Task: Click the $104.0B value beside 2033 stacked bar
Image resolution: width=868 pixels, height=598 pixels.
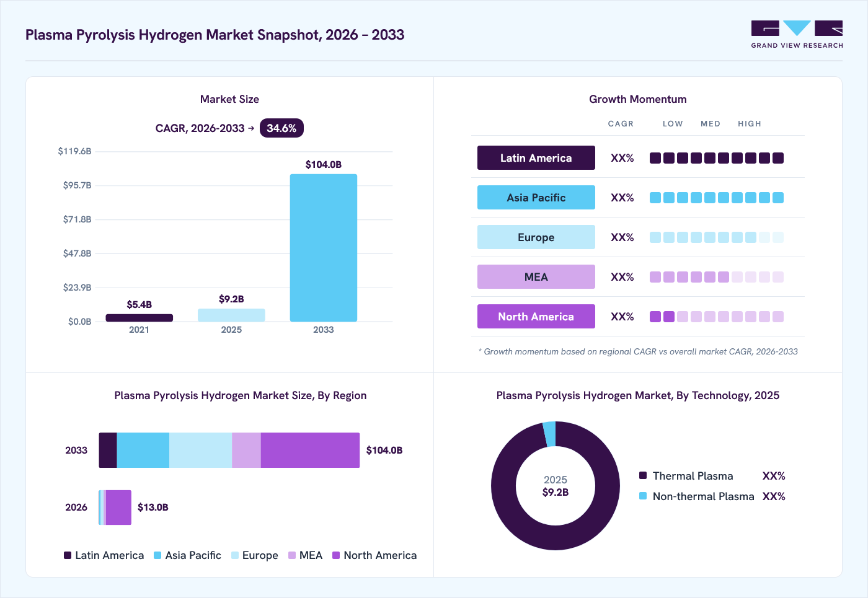Action: click(384, 450)
